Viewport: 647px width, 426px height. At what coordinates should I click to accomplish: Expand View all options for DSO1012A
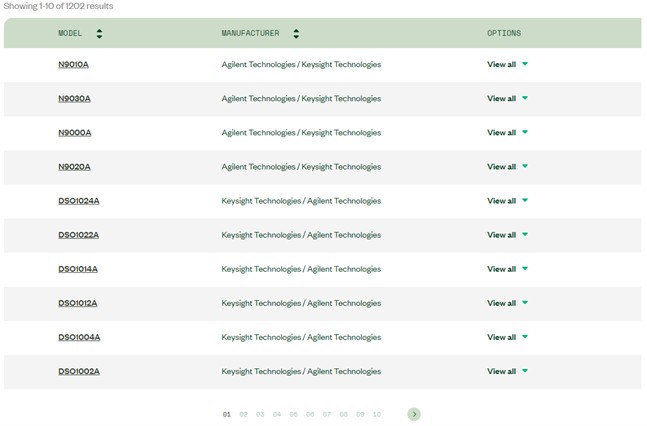pyautogui.click(x=507, y=303)
